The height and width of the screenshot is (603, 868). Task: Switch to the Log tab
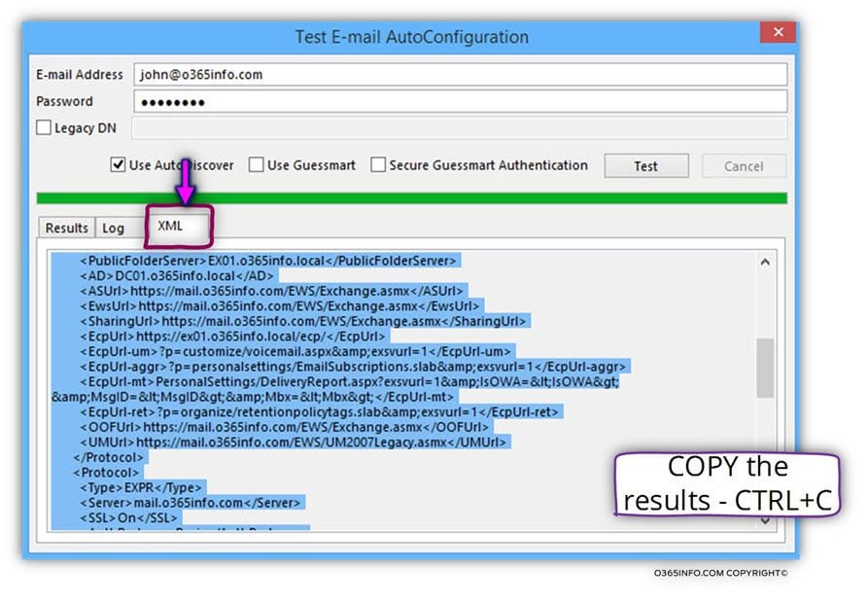pos(113,228)
